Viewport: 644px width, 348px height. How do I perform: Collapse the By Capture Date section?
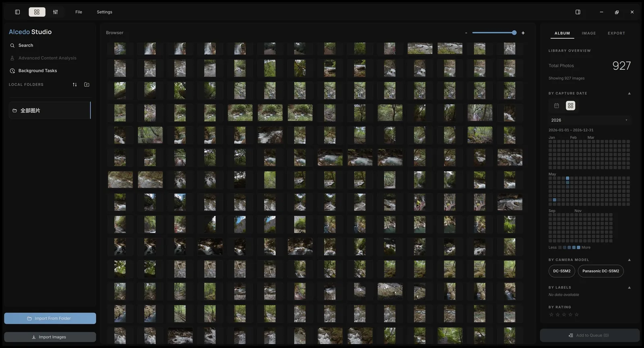pos(629,93)
